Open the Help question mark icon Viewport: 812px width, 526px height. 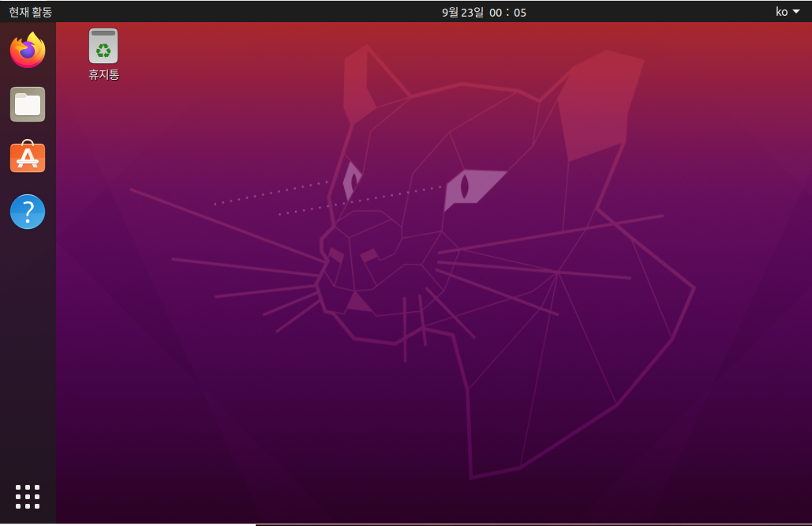28,212
